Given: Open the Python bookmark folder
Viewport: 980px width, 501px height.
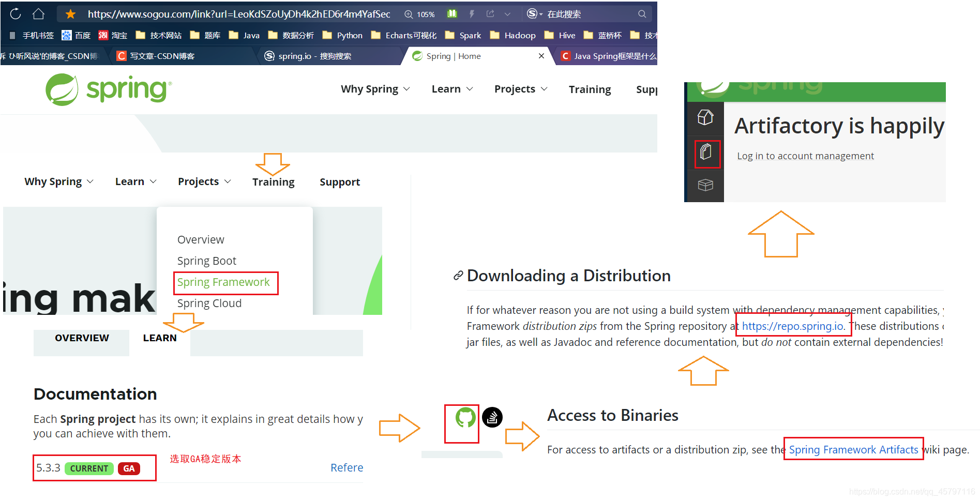Looking at the screenshot, I should tap(342, 35).
